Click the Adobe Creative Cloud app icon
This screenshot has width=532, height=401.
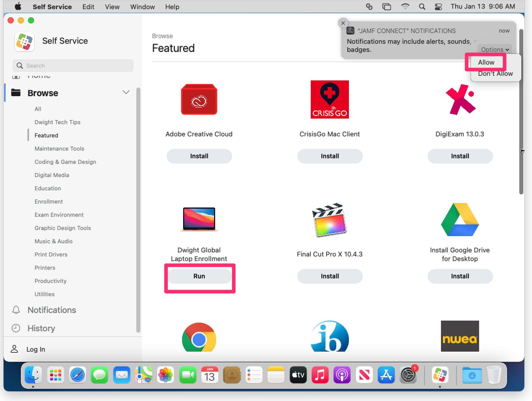tap(199, 99)
